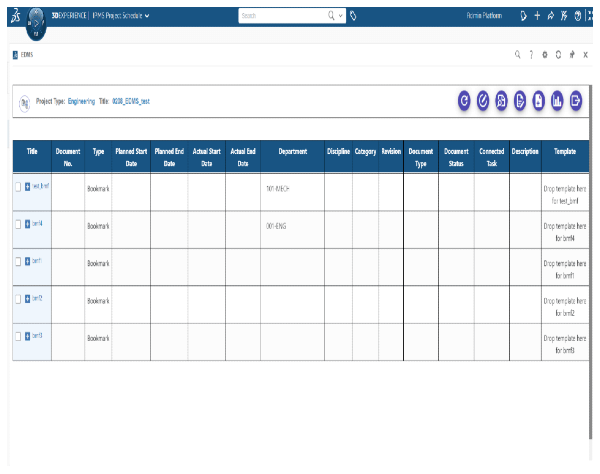The width and height of the screenshot is (600, 474).
Task: Click the chart report icon in the project toolbar
Action: (557, 99)
